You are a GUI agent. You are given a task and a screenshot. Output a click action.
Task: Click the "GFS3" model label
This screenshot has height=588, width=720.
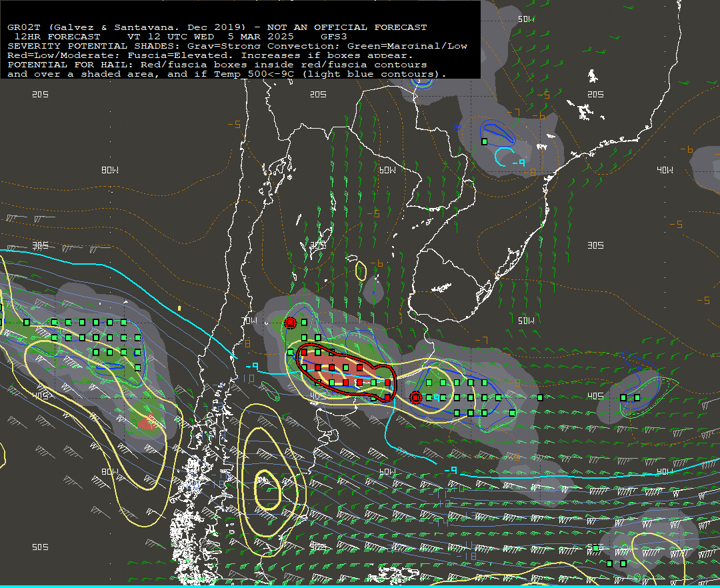click(x=334, y=37)
